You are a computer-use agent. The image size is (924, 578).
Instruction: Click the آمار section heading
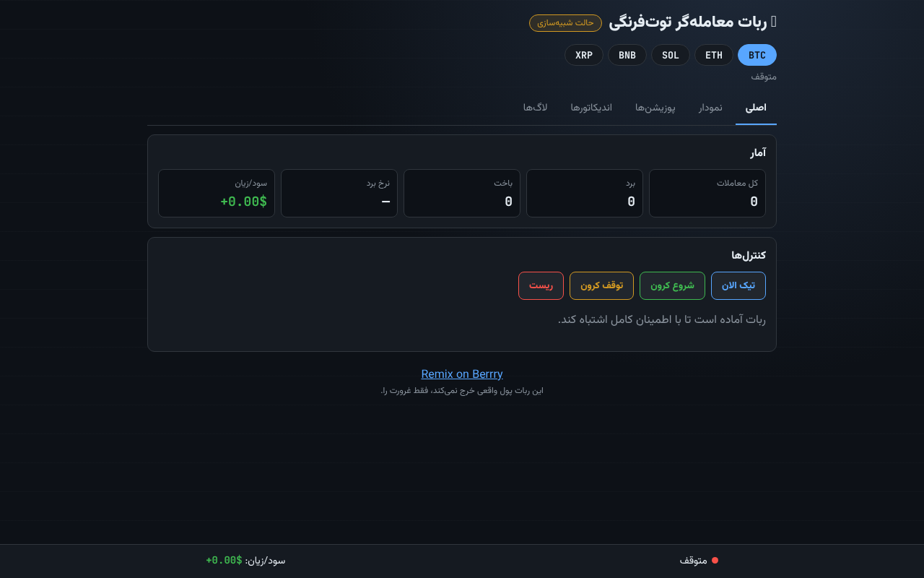[x=758, y=152]
